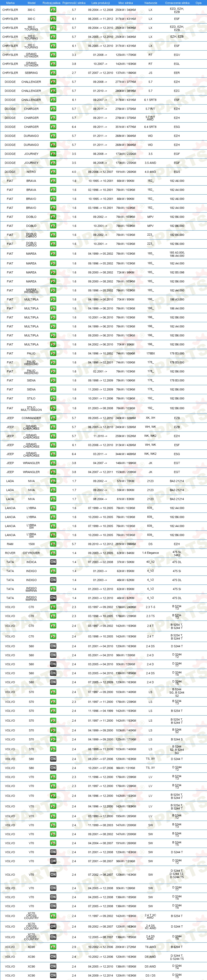
Task: Click the 'EZC' engine code cell
Action: tap(177, 91)
